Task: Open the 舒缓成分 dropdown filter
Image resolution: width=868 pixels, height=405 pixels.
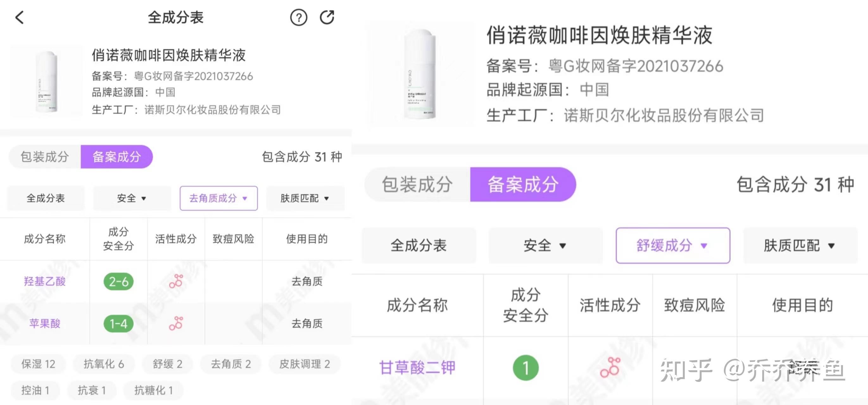Action: [x=673, y=246]
